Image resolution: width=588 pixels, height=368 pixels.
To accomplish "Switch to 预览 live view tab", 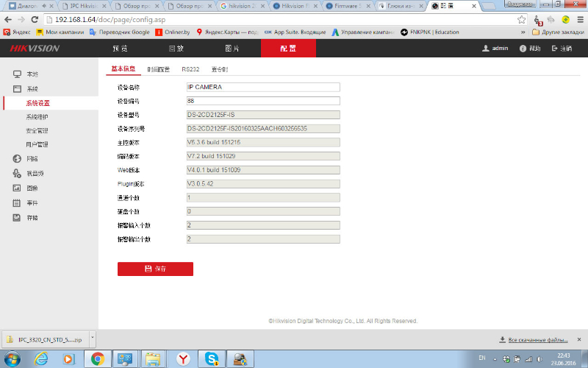I will 120,48.
